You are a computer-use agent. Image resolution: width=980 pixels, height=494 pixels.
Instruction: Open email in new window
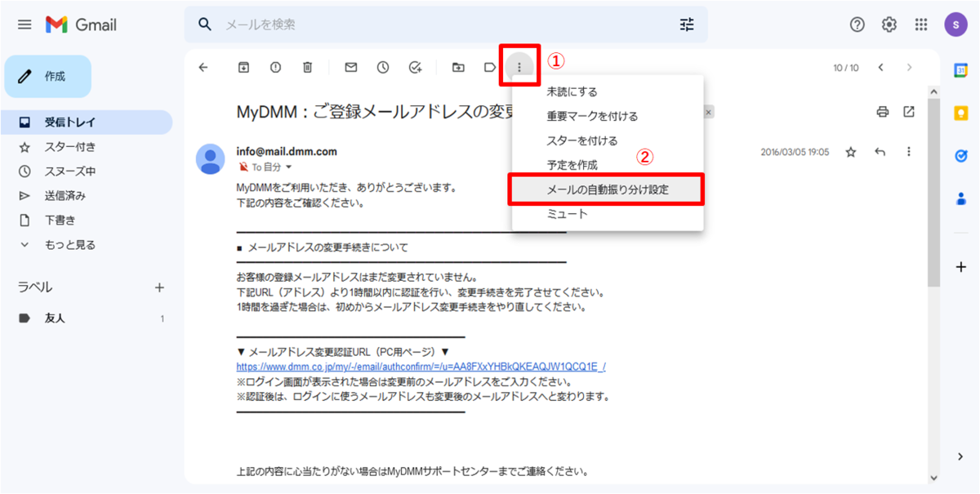point(909,112)
